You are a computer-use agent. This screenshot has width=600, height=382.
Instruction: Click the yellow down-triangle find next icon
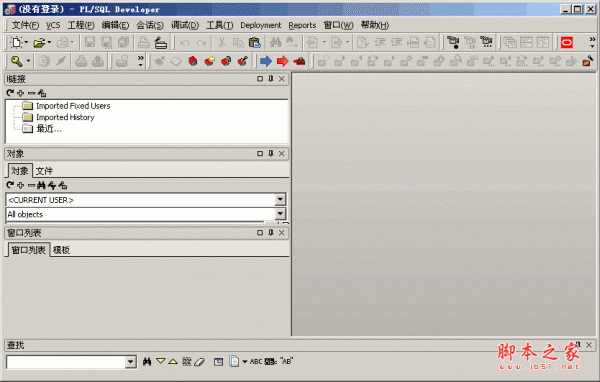pyautogui.click(x=161, y=361)
